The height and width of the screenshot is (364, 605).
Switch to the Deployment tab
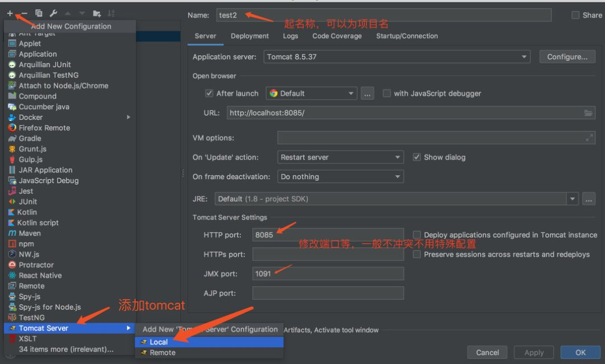250,36
